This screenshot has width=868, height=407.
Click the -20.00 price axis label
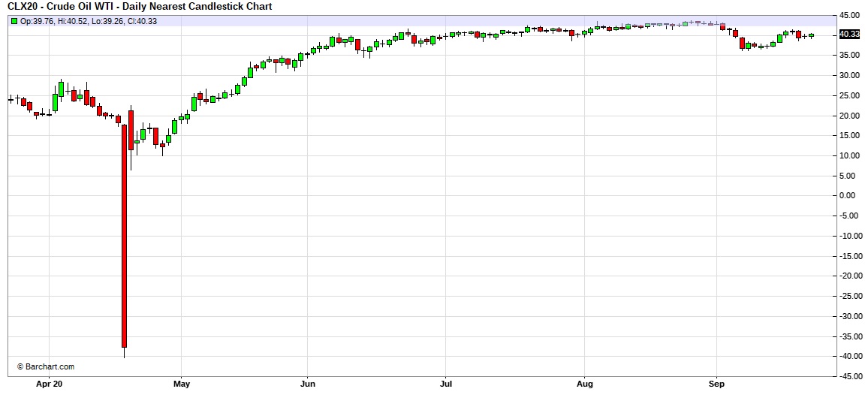click(852, 276)
